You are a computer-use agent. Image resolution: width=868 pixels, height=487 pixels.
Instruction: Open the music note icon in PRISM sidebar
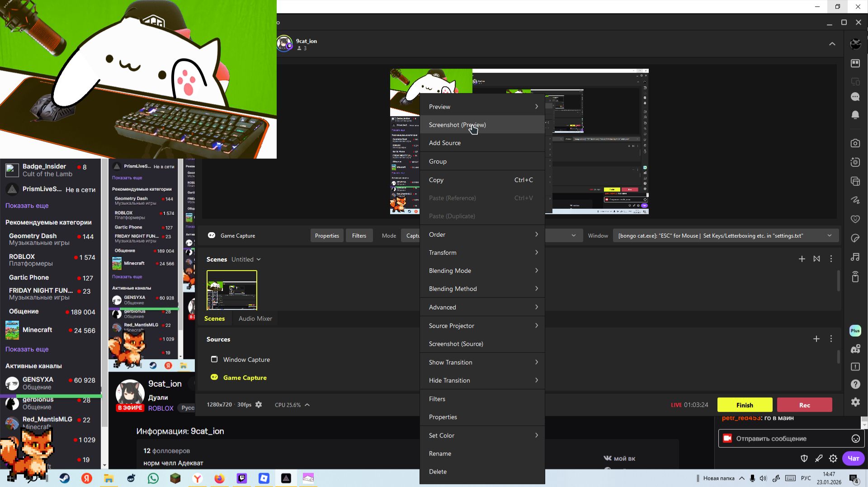coord(855,257)
